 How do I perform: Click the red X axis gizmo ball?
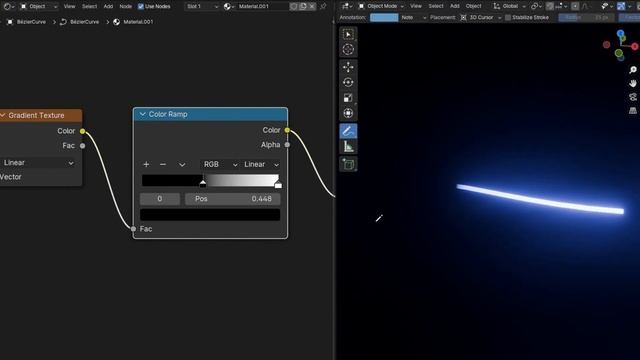pyautogui.click(x=635, y=47)
